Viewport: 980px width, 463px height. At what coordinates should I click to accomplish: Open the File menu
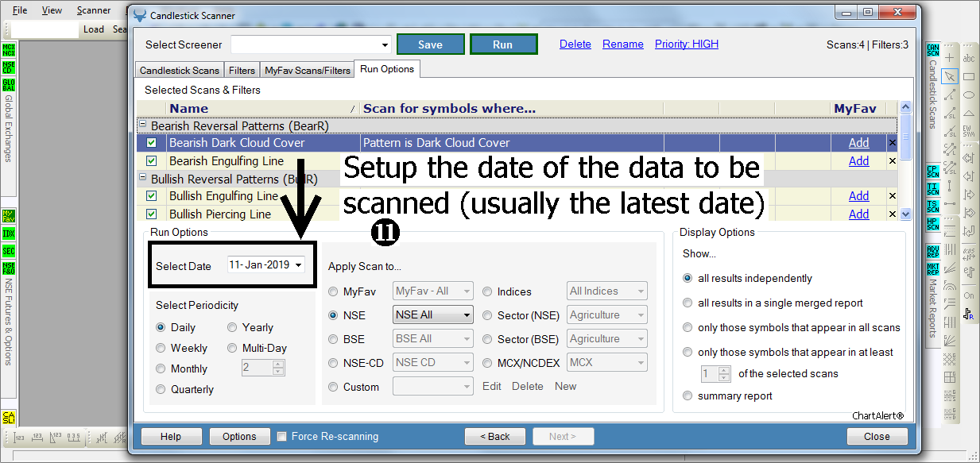[x=20, y=10]
